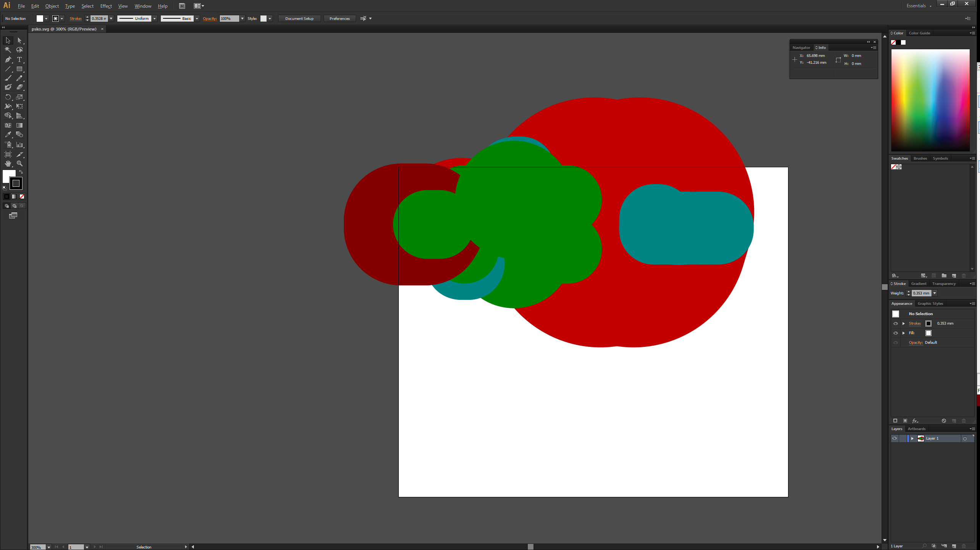Pick the Eyedropper tool
980x550 pixels.
[8, 135]
